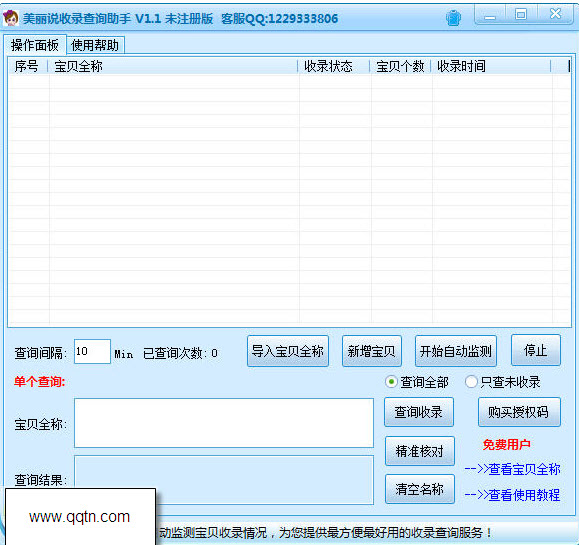Viewport: 579px width, 545px height.
Task: Click the app avatar icon in title bar
Action: point(10,18)
